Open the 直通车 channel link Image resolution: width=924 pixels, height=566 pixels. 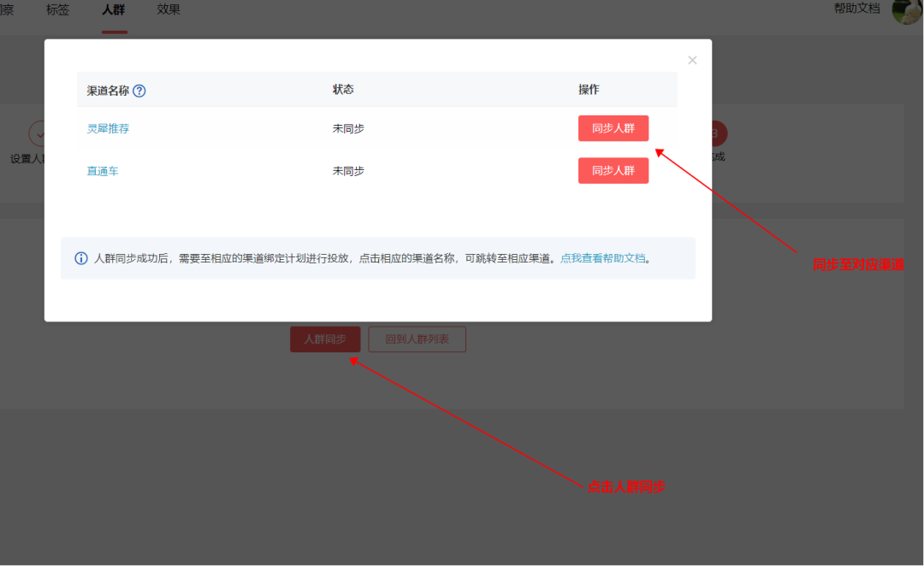(x=103, y=170)
